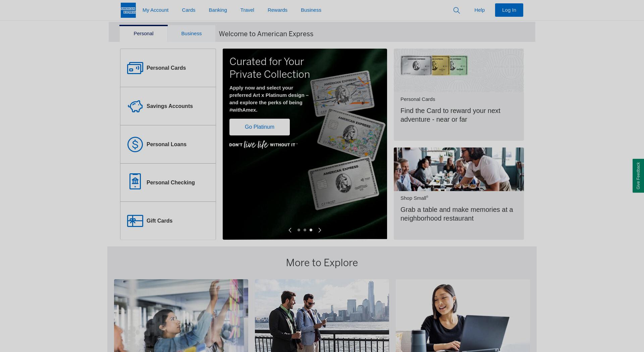
Task: Click the three Amex cards thumbnail image
Action: [x=434, y=65]
